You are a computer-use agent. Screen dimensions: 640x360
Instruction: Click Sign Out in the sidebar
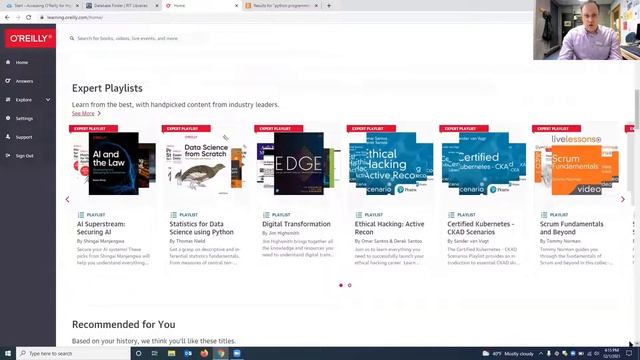coord(24,156)
